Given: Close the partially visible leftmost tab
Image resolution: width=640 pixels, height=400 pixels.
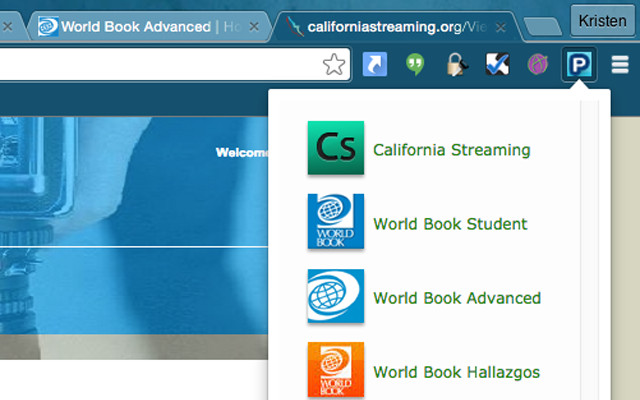Looking at the screenshot, I should click(x=7, y=27).
